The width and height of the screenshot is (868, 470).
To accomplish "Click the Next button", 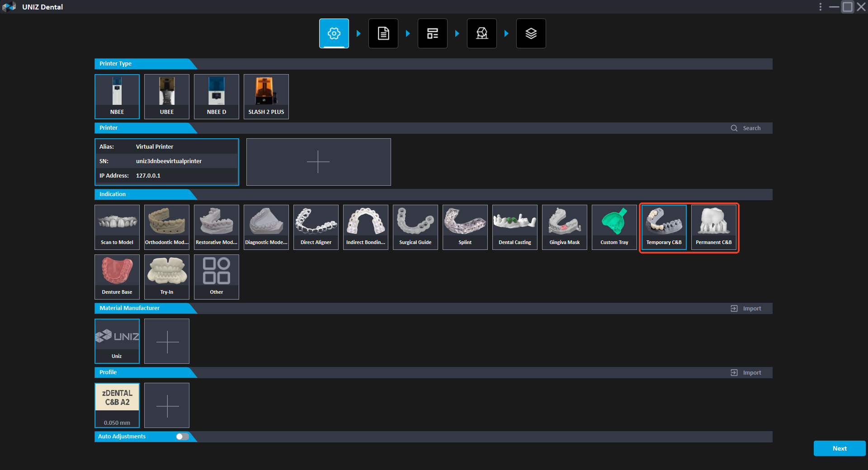I will (839, 448).
